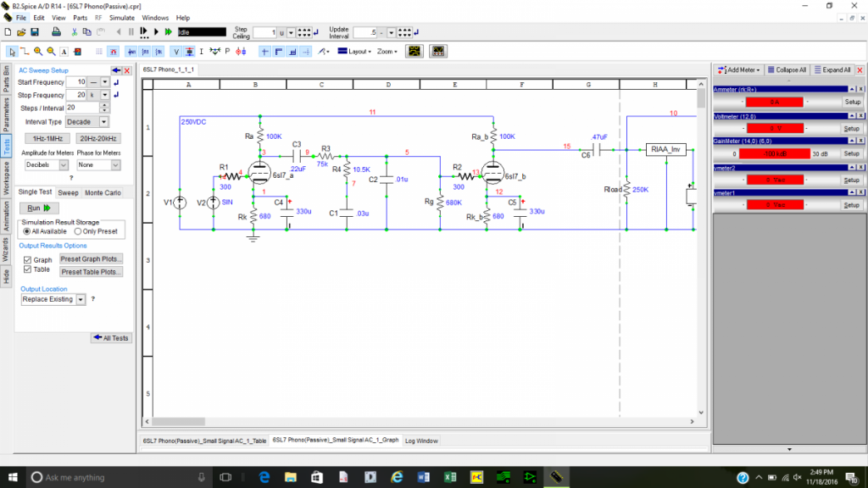Open a file with the folder icon
868x488 pixels.
tap(21, 33)
